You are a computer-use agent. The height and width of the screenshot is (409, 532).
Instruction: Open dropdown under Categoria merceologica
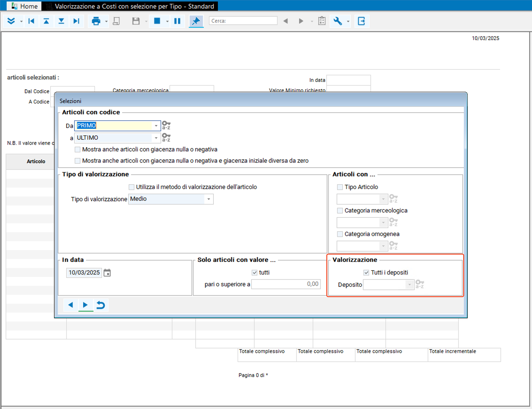point(383,223)
